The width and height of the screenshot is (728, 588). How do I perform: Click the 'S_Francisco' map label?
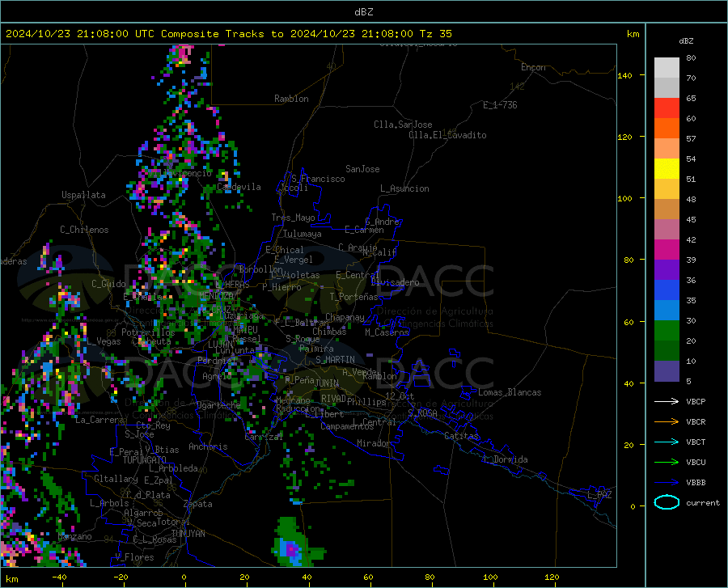click(x=319, y=179)
